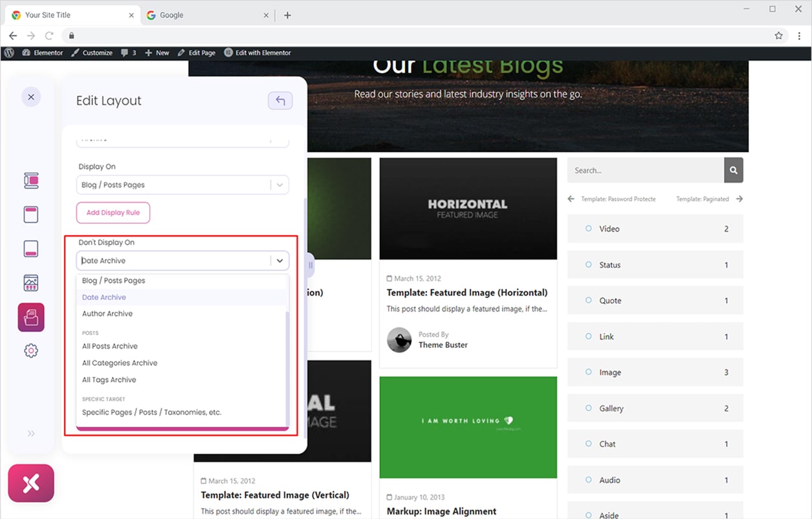Close the Google browser tab
The image size is (812, 519).
tap(266, 15)
